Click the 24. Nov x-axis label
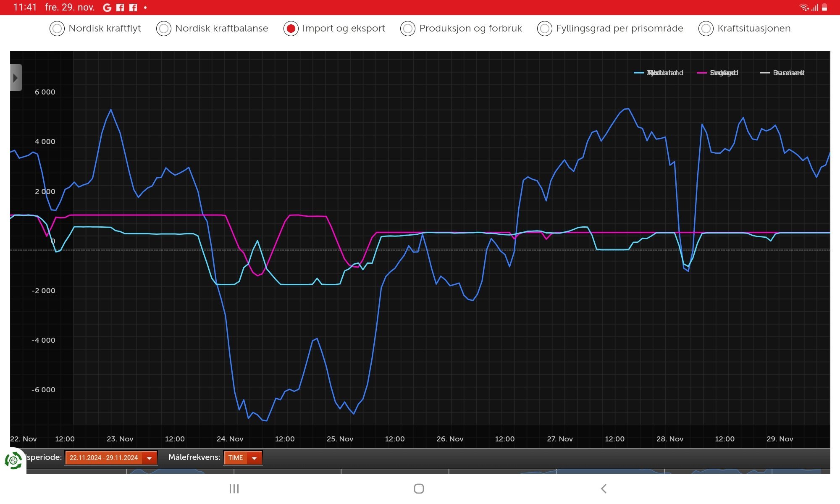This screenshot has width=840, height=504. point(230,439)
